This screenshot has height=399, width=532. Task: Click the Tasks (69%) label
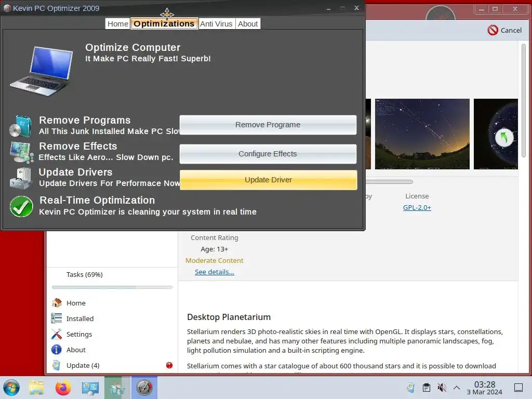click(x=85, y=274)
